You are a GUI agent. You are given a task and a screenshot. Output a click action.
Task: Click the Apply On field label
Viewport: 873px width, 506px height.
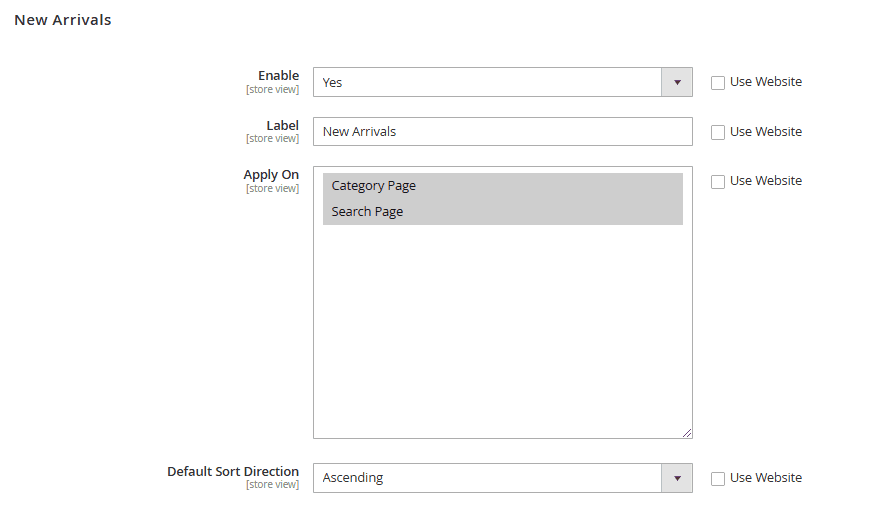coord(271,175)
